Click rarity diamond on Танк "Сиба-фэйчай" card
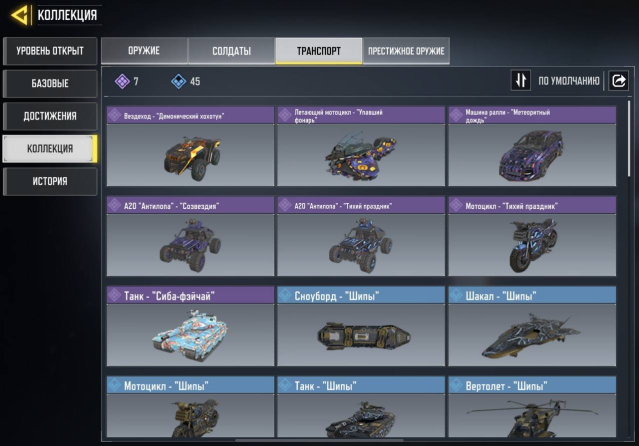Viewport: 639px width, 446px height. [115, 295]
